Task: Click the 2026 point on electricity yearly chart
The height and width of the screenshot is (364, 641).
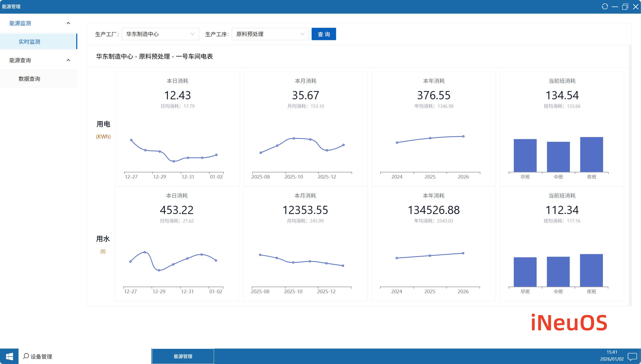Action: pyautogui.click(x=463, y=136)
